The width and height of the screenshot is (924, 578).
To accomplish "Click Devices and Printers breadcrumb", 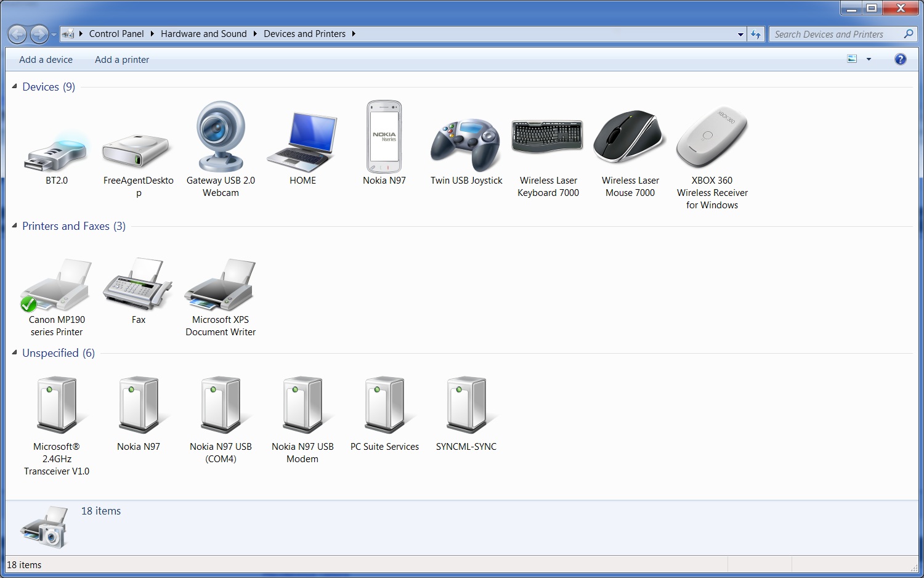I will (x=304, y=34).
